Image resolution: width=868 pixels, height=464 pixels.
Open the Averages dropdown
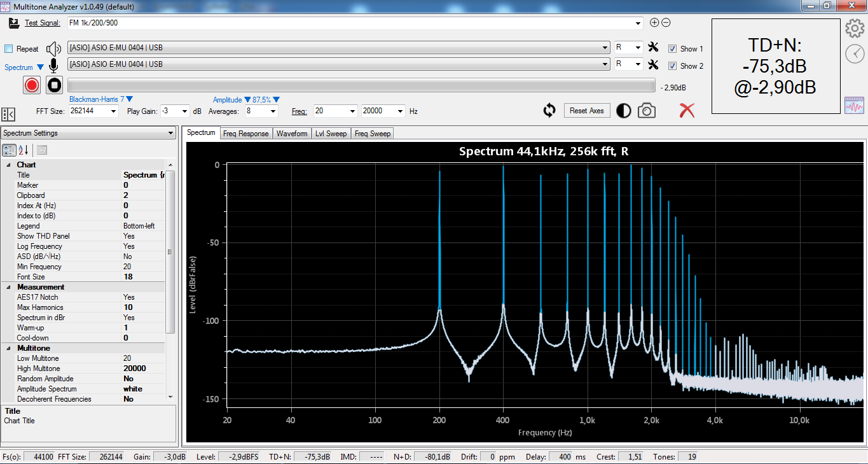[x=273, y=111]
